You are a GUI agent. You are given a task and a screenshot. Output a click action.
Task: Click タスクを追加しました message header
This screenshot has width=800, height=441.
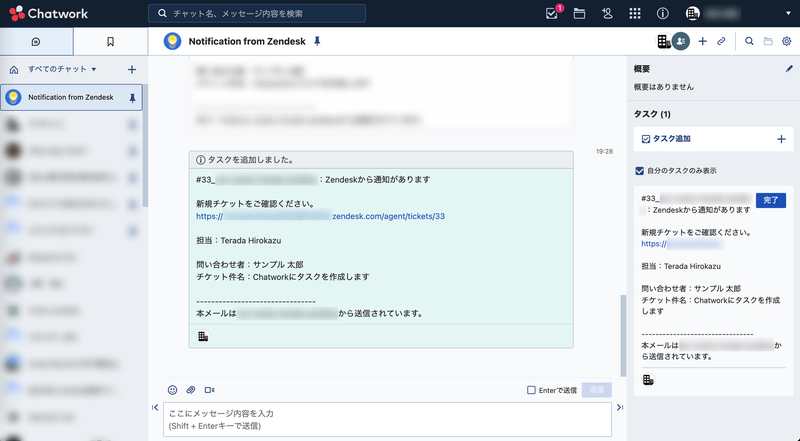(381, 160)
